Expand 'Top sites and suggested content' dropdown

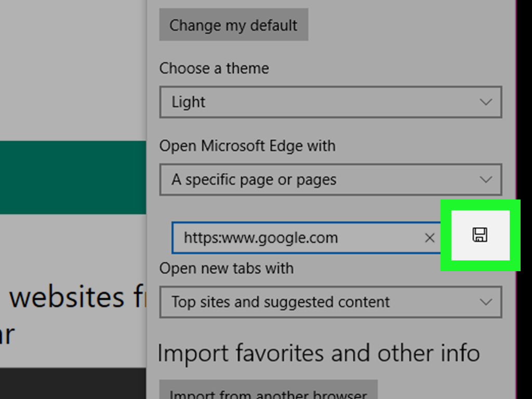pos(330,302)
